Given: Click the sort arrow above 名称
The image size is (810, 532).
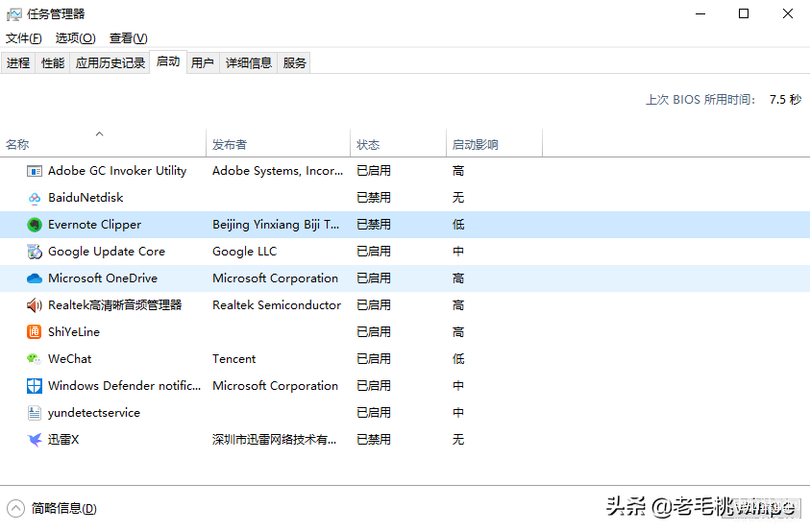Looking at the screenshot, I should coord(100,133).
